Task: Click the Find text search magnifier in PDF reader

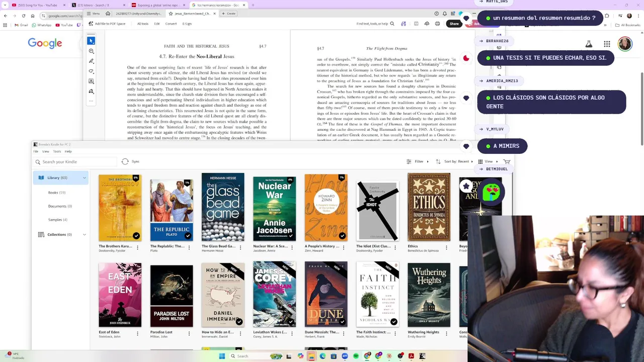Action: click(x=391, y=24)
